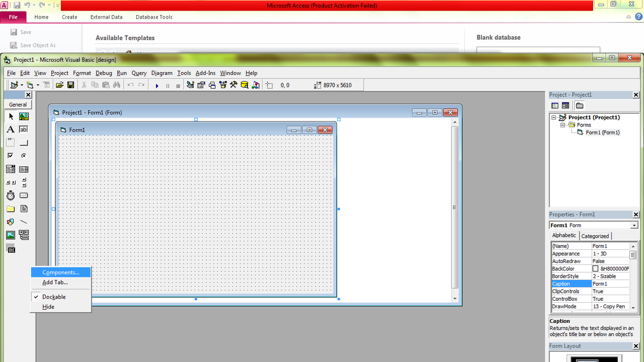This screenshot has height=362, width=644.
Task: Open the Access External Data tab
Action: tap(107, 17)
